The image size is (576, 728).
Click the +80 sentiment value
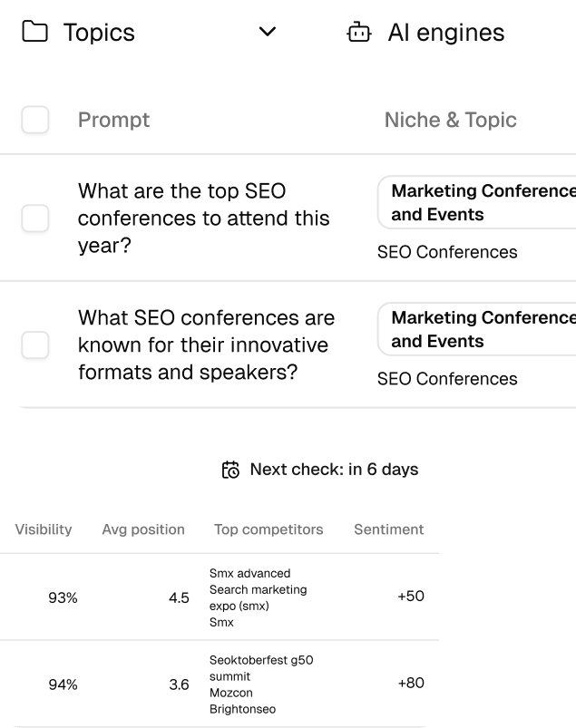[411, 683]
